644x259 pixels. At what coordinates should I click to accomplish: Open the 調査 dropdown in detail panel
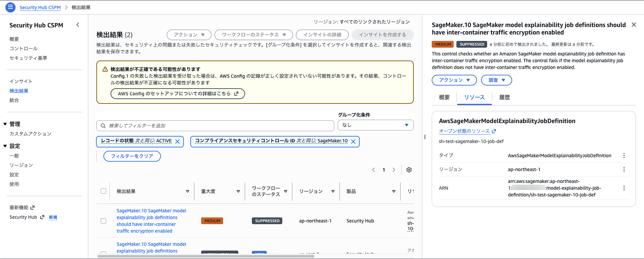[x=497, y=80]
